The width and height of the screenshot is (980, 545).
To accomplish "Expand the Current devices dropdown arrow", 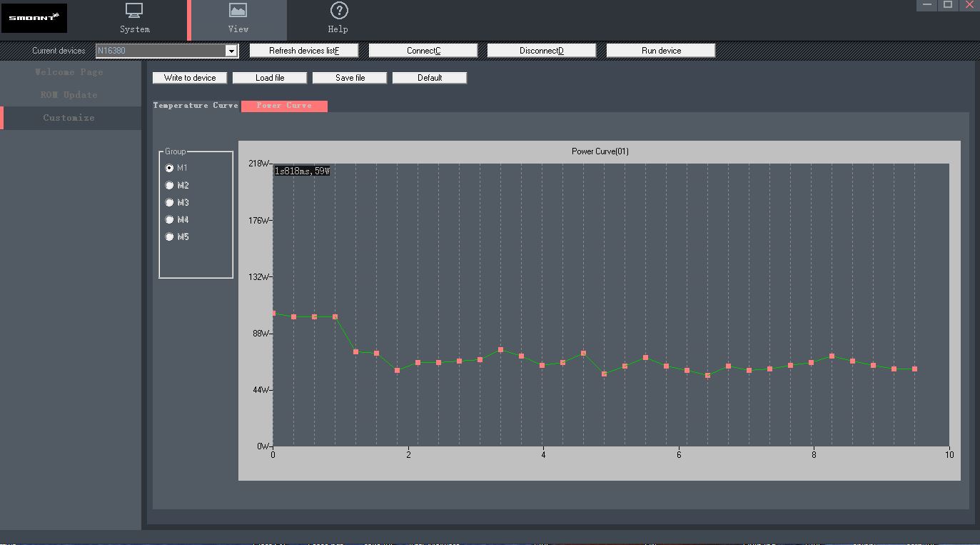I will 231,51.
